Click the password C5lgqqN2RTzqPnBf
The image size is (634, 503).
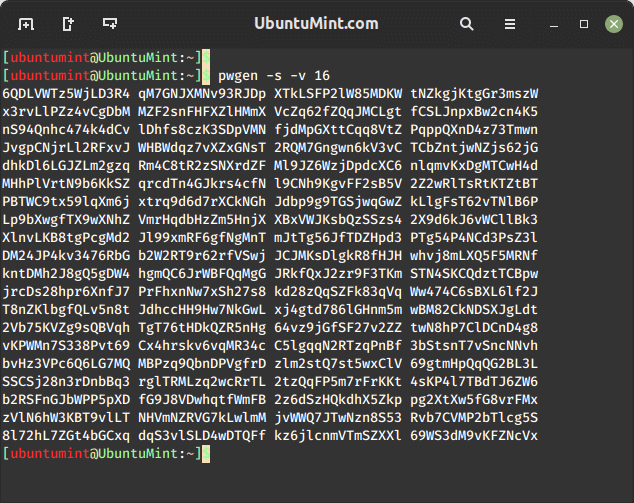pyautogui.click(x=338, y=346)
